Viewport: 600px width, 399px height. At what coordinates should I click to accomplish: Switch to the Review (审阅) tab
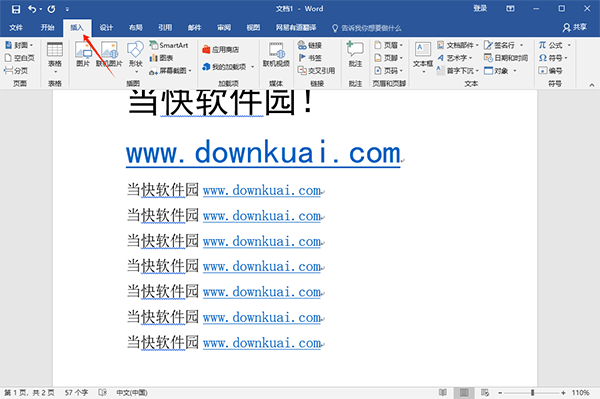click(x=224, y=28)
